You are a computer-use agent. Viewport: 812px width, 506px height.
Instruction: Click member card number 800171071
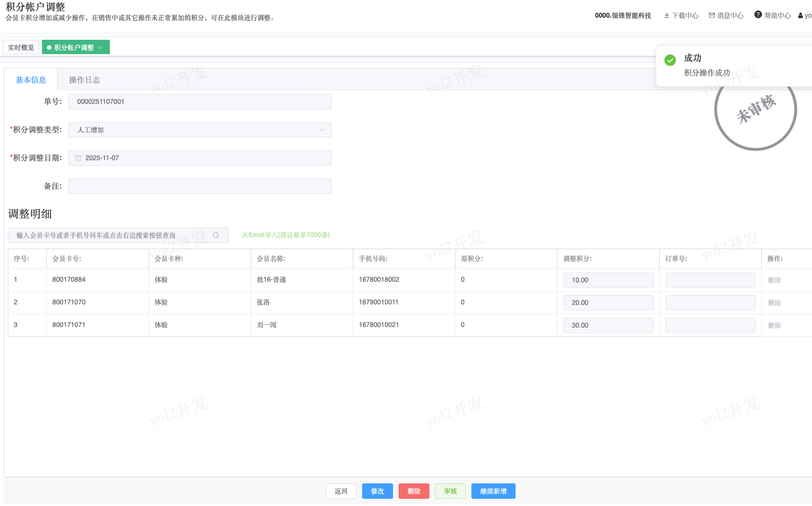(69, 325)
